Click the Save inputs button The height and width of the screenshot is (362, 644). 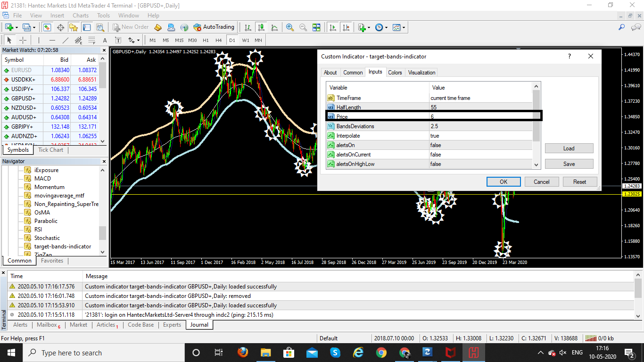coord(569,164)
